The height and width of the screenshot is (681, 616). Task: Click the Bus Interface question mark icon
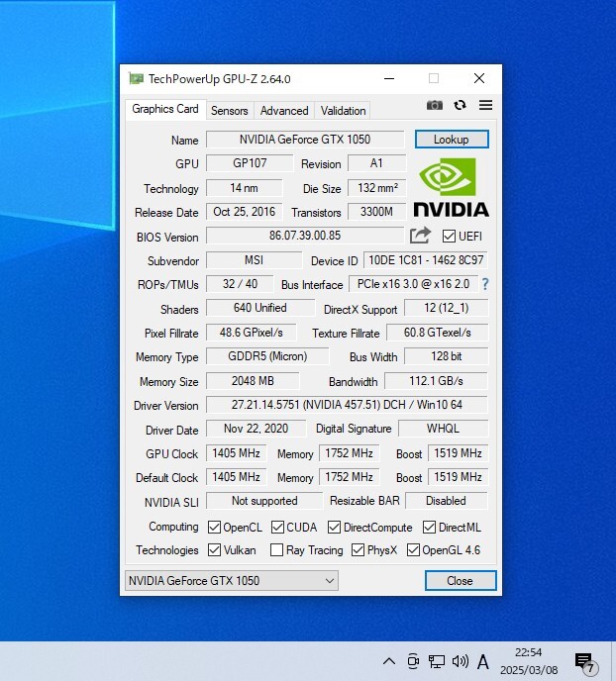[x=485, y=284]
